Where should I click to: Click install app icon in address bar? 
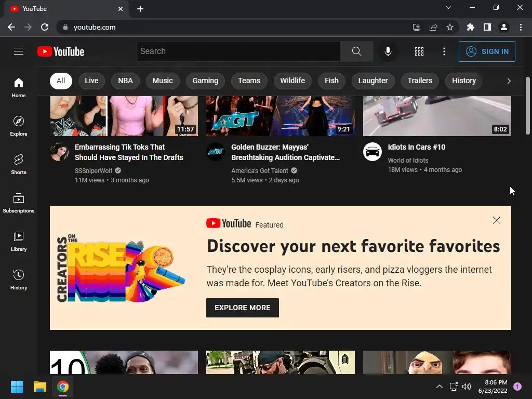417,27
